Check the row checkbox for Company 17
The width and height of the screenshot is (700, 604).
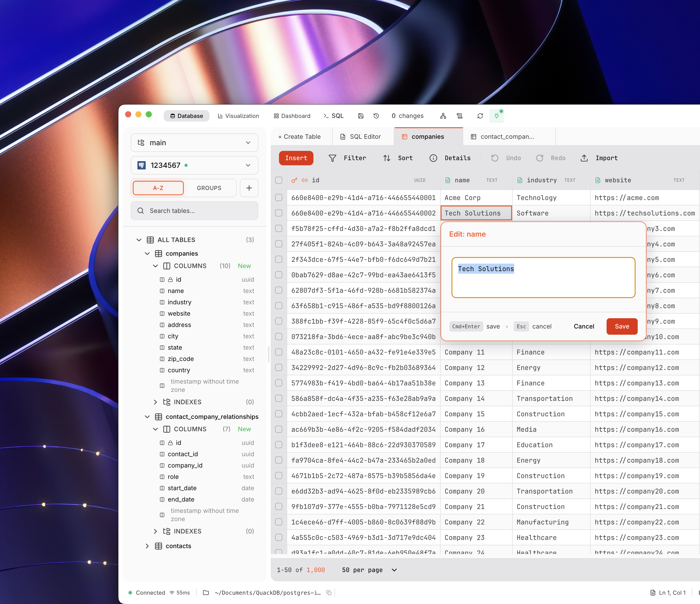(x=279, y=444)
